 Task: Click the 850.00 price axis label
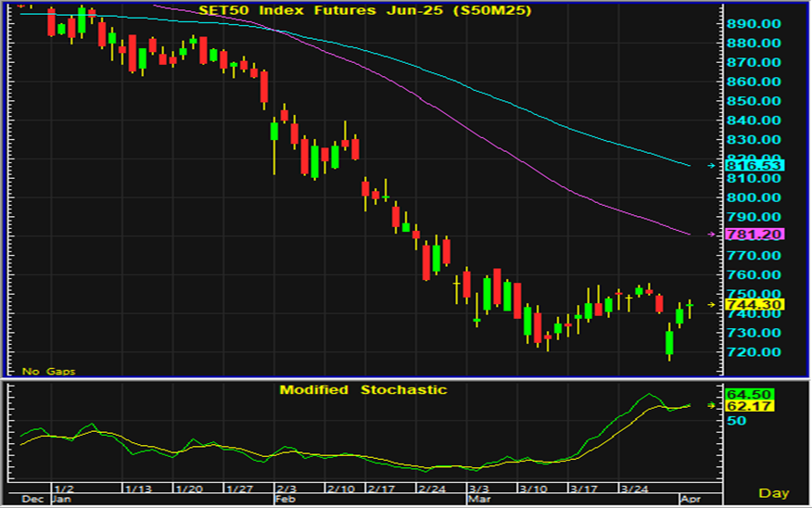click(754, 101)
